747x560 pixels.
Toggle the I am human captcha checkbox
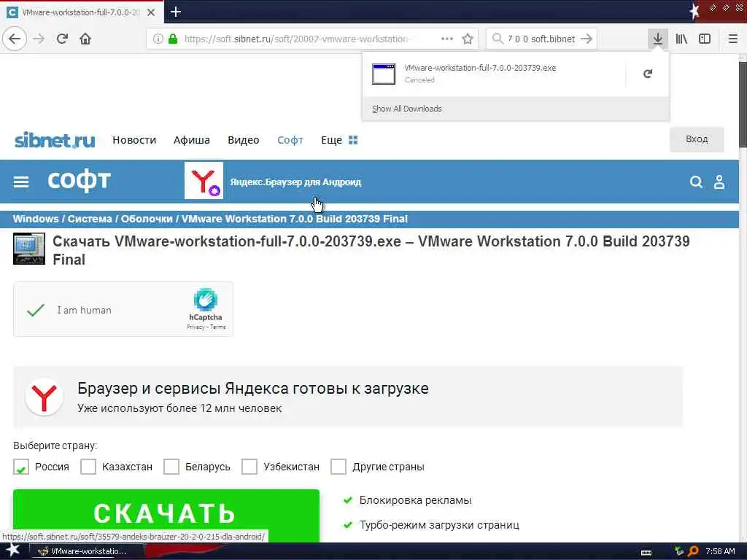[x=36, y=310]
